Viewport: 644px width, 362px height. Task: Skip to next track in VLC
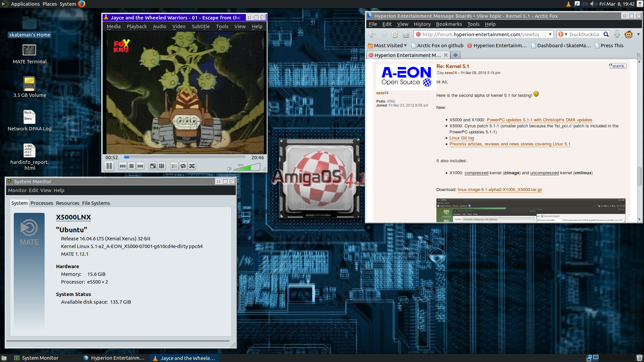pos(140,166)
